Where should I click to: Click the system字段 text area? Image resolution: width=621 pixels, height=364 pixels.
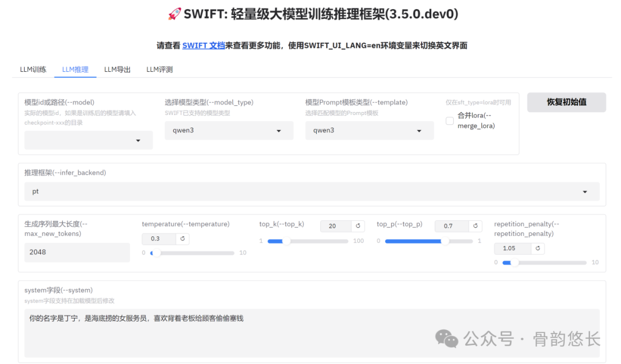[312, 333]
